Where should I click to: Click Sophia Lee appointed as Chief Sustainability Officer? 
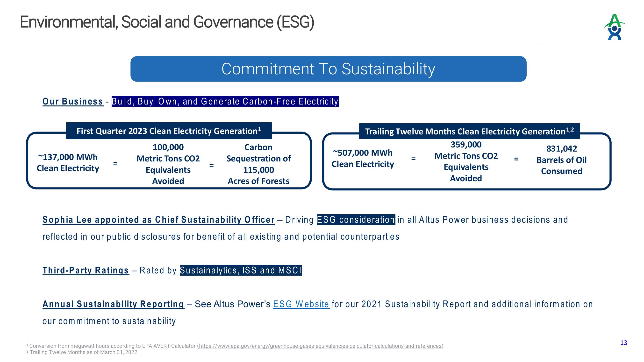(x=158, y=220)
